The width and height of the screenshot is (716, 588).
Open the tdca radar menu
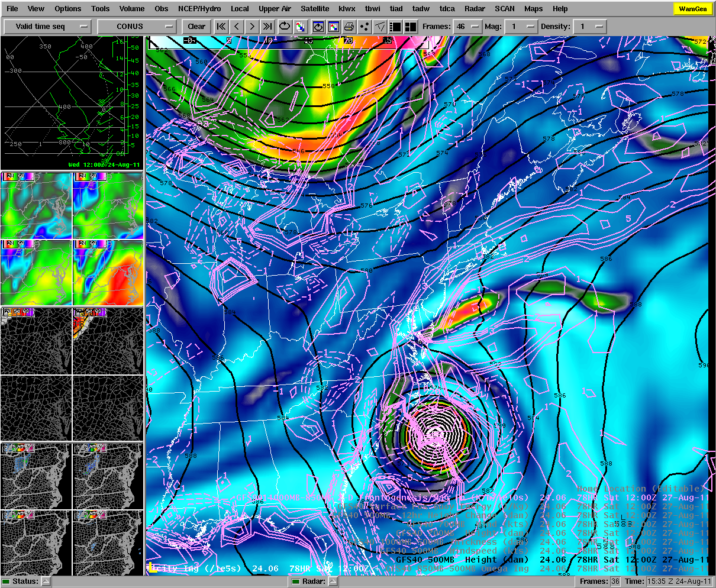pyautogui.click(x=447, y=9)
